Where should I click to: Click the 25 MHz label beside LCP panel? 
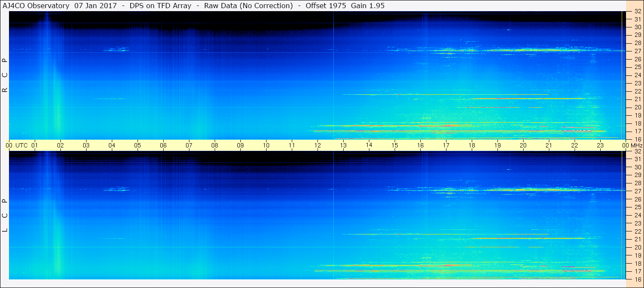(638, 207)
